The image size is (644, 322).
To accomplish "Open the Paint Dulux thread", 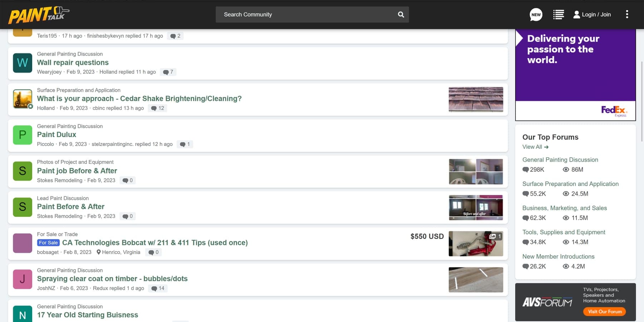I will 57,135.
